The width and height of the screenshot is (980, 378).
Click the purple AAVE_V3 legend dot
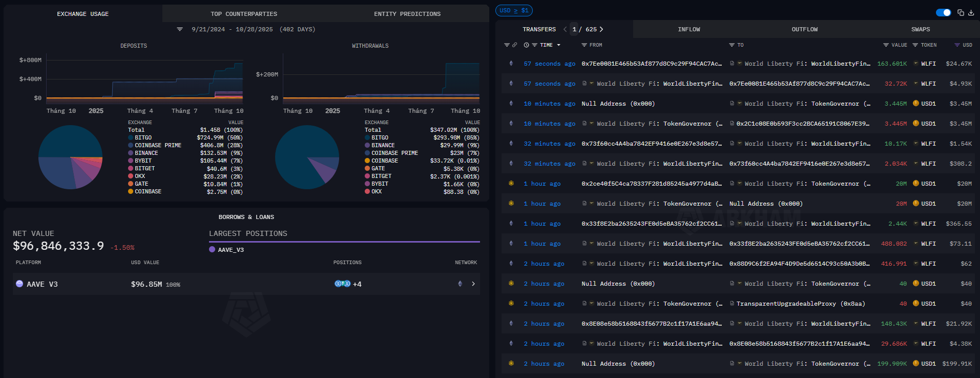[212, 249]
